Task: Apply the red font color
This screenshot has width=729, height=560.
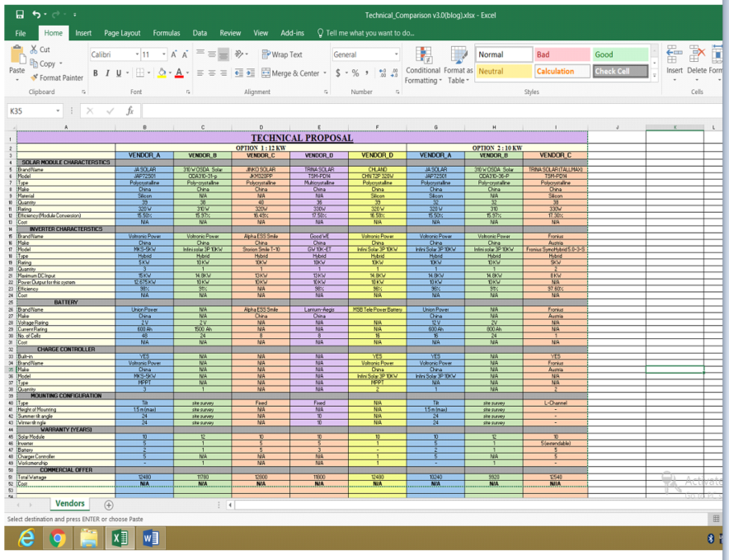Action: coord(179,73)
